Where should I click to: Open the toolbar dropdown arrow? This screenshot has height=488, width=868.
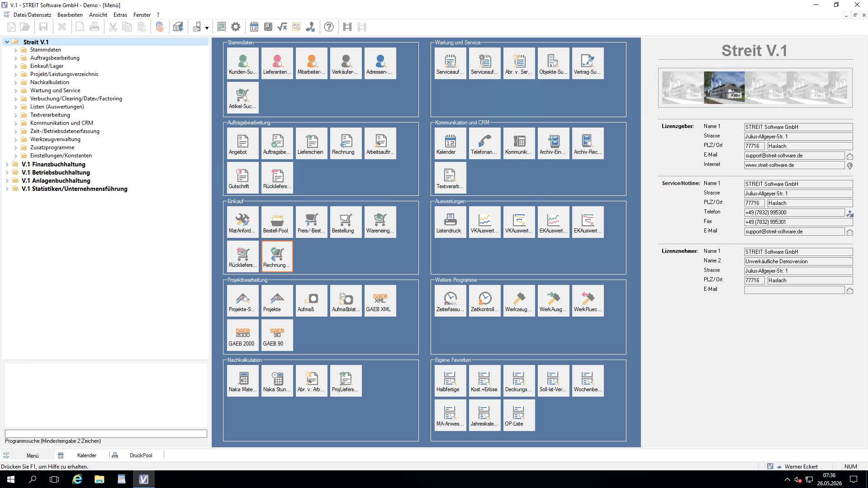click(x=207, y=28)
